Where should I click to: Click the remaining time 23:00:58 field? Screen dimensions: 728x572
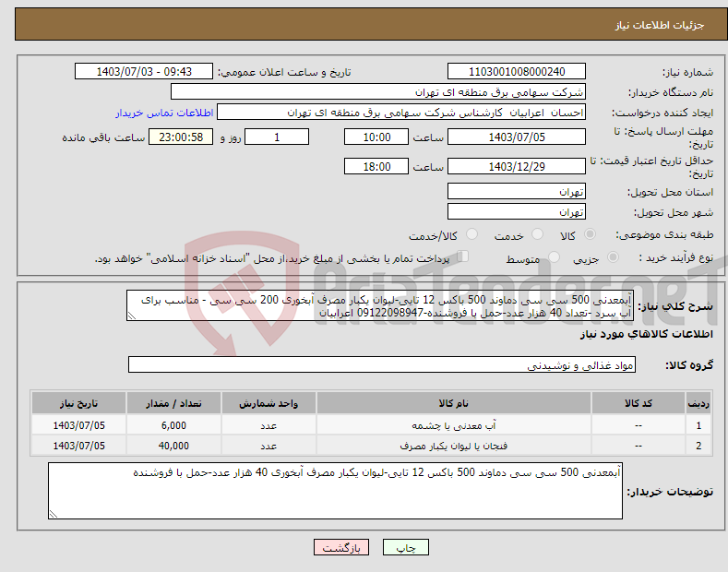181,137
